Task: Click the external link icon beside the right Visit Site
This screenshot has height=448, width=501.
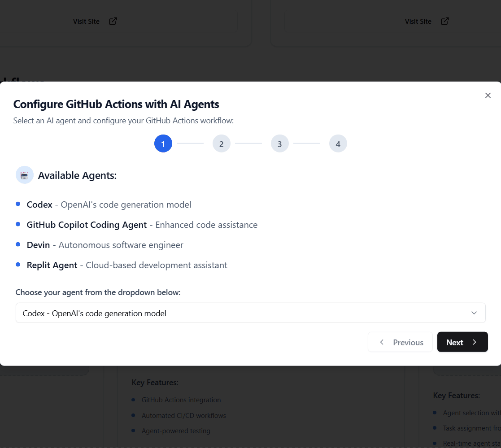Action: [444, 21]
